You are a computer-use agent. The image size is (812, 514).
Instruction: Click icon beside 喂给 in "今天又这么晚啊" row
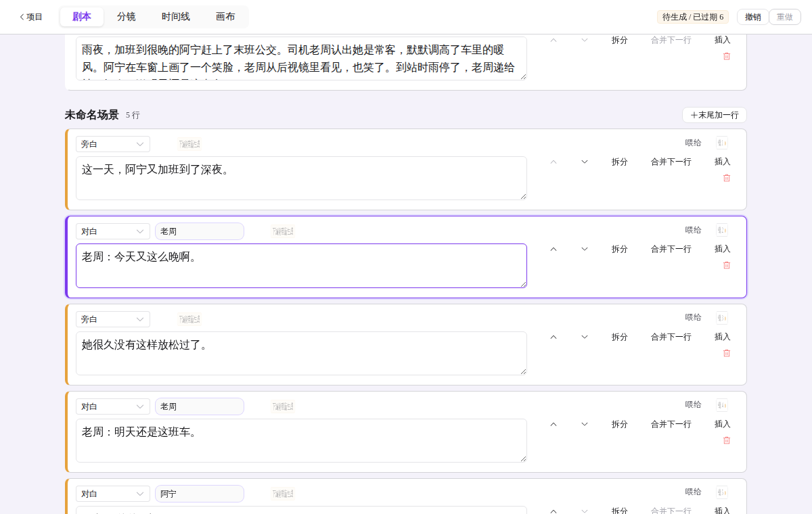pyautogui.click(x=722, y=230)
